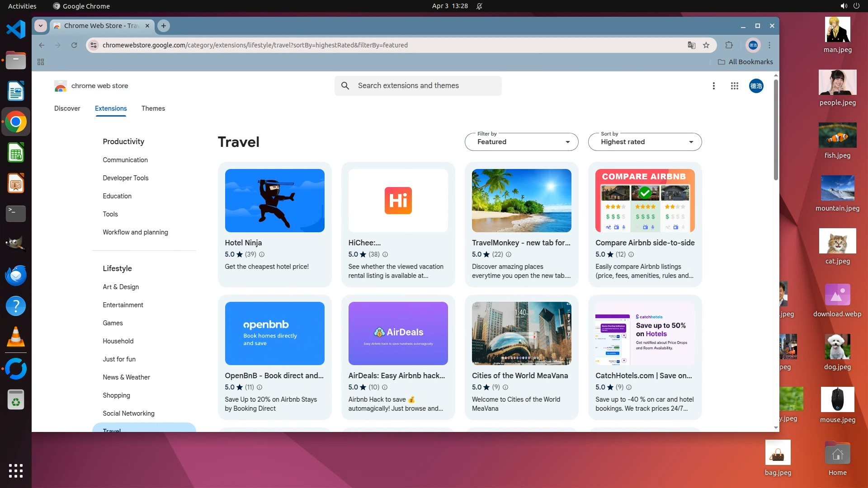The image size is (868, 488).
Task: Open Visual Studio Code from the dock
Action: pos(16,30)
